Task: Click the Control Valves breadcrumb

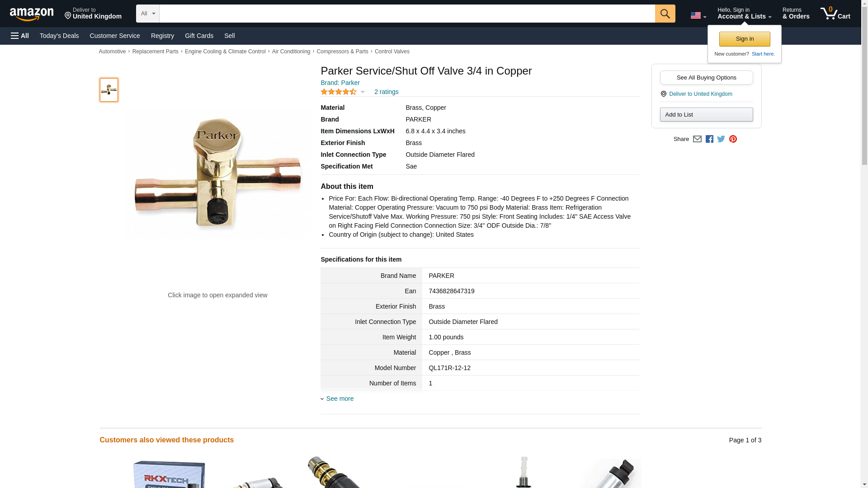Action: (392, 52)
